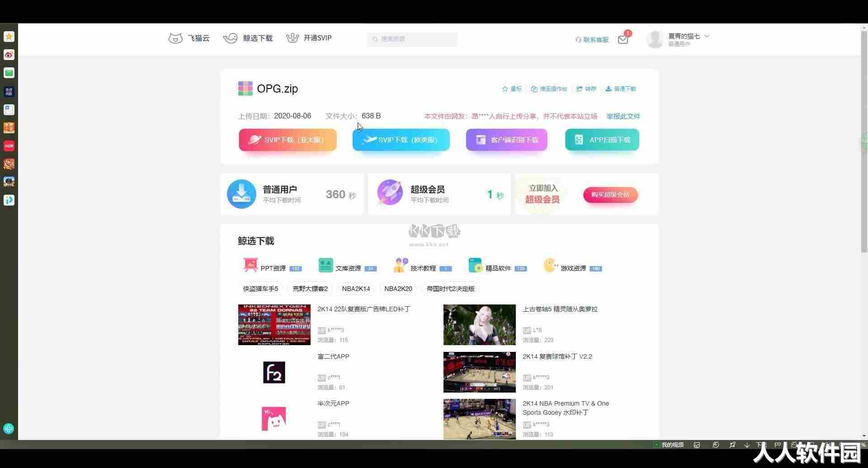This screenshot has width=868, height=468.
Task: Star the file with 星标
Action: pyautogui.click(x=512, y=89)
